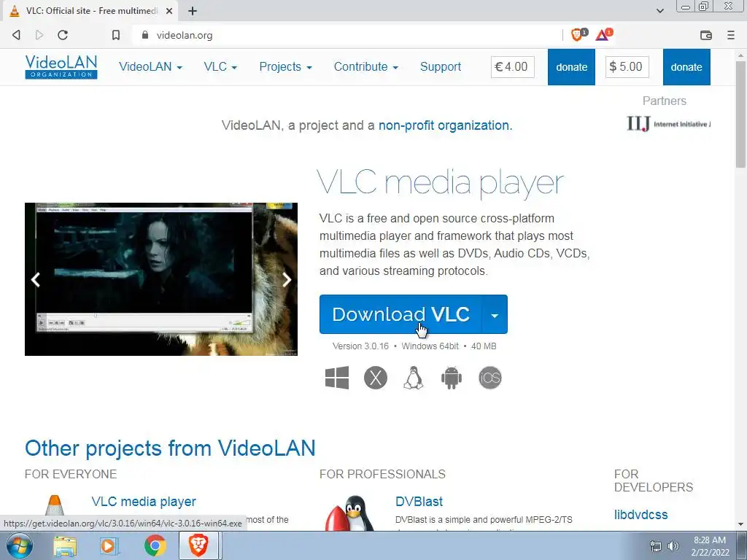
Task: Open File Explorer from taskbar
Action: coord(65,545)
